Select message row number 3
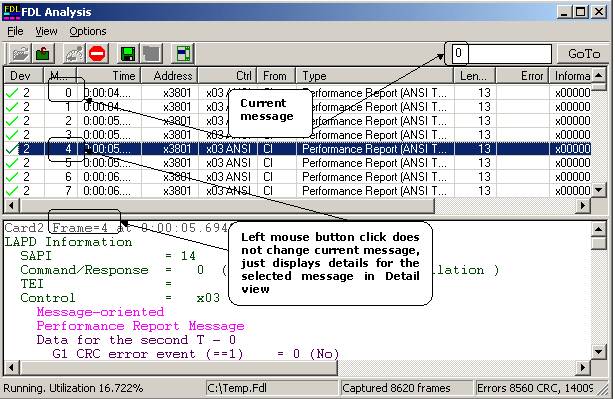Image resolution: width=615 pixels, height=399 pixels. pyautogui.click(x=297, y=135)
